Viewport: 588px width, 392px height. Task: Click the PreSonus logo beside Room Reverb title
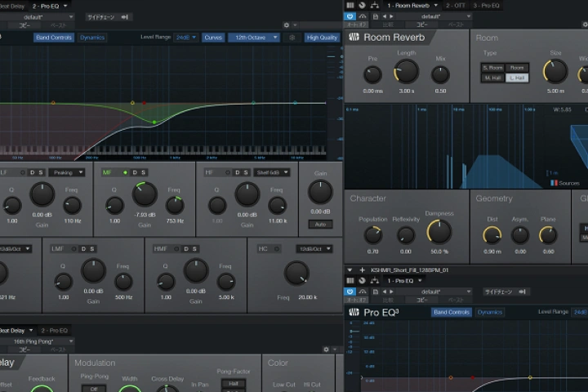354,37
